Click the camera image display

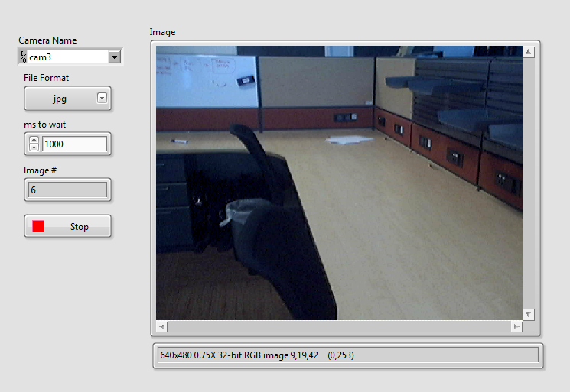pos(339,183)
